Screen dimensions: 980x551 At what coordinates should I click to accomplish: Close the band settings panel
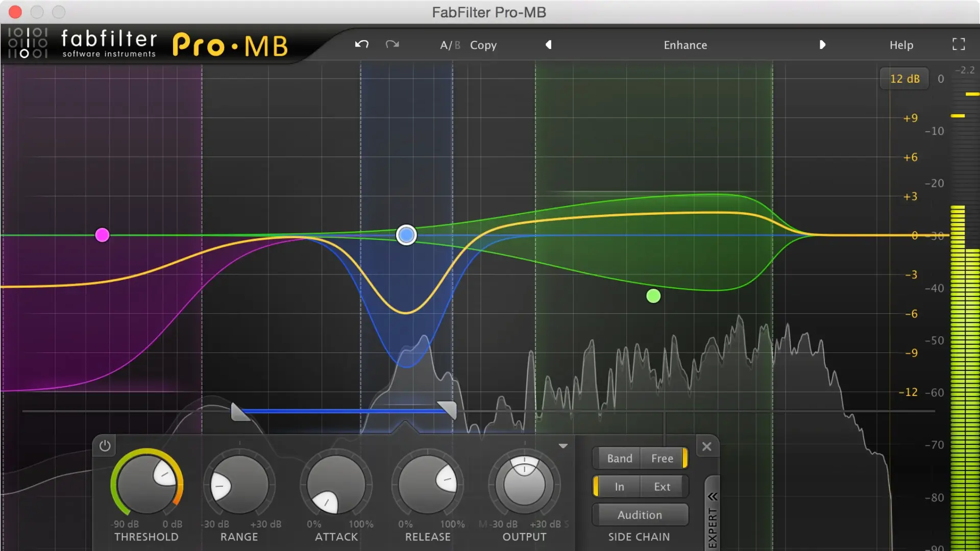coord(707,446)
